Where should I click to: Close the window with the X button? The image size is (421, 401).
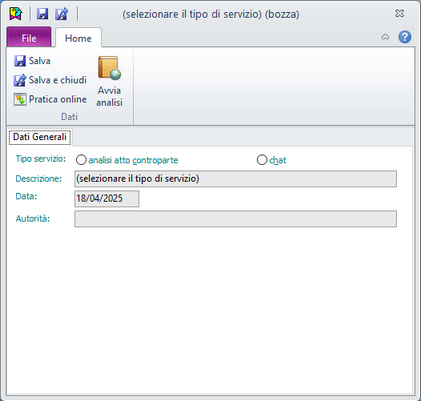click(x=400, y=14)
